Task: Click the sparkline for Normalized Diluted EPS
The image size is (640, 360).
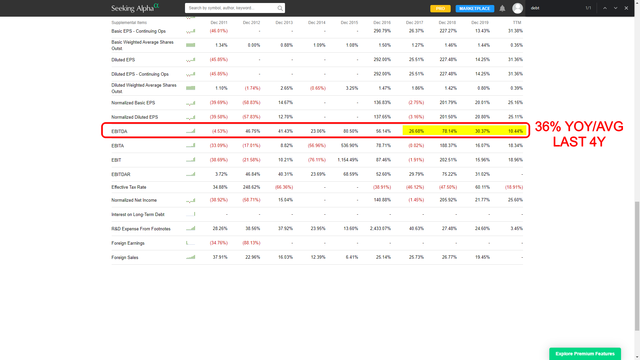Action: [x=191, y=117]
